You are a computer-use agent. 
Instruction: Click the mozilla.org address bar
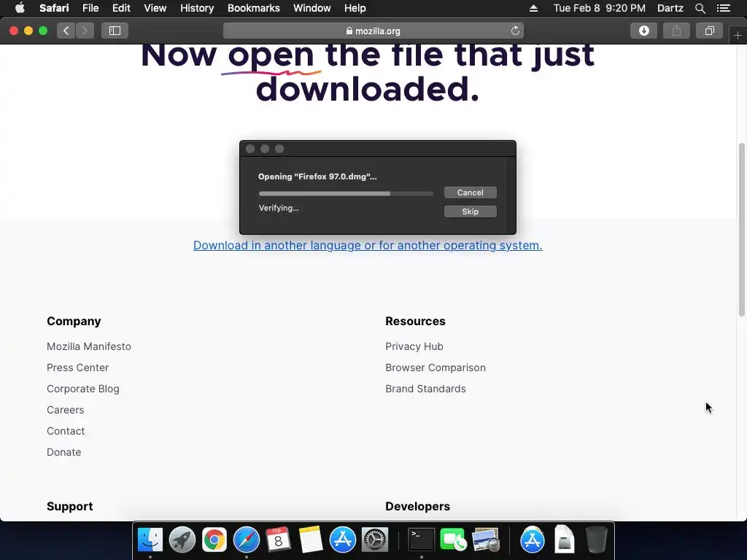pyautogui.click(x=373, y=31)
